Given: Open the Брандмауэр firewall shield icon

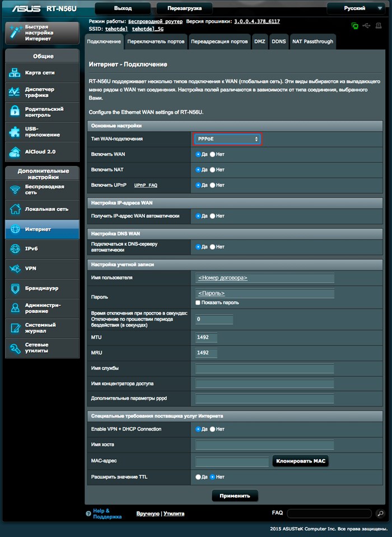Looking at the screenshot, I should coord(15,288).
